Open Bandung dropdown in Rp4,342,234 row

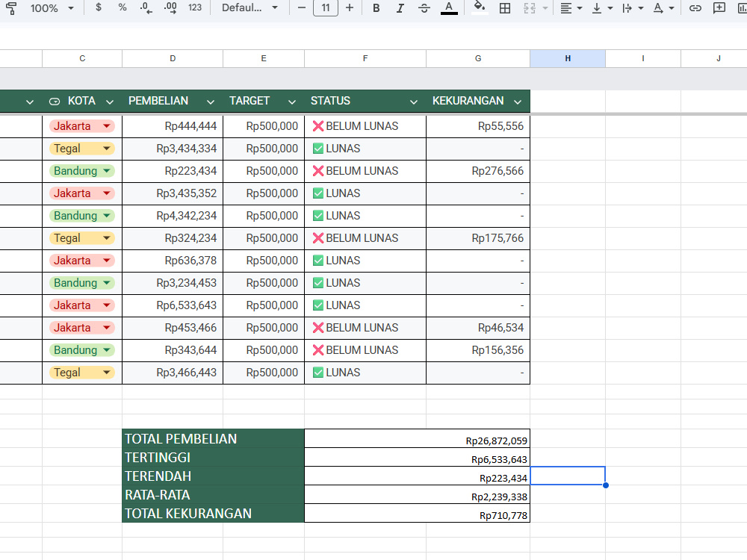(x=107, y=216)
